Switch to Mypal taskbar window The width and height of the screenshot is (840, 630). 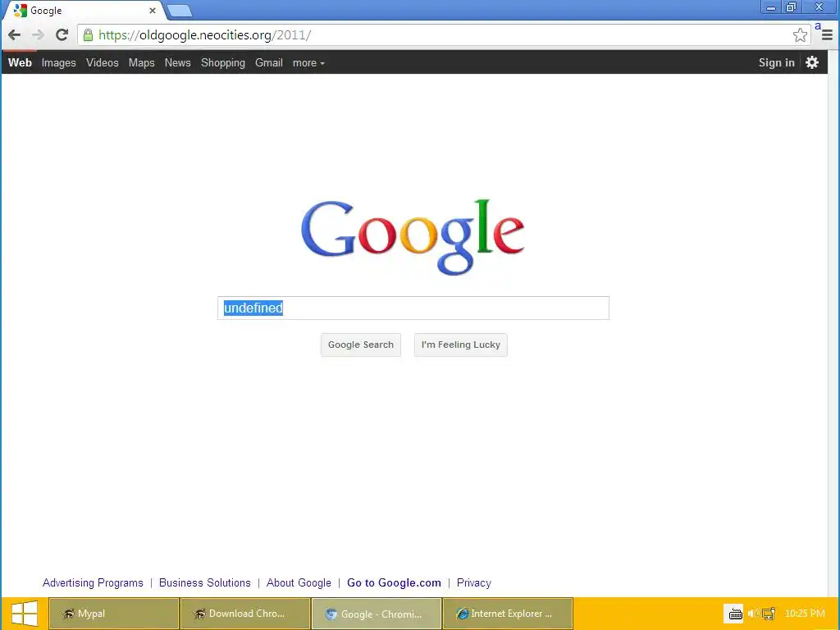point(114,614)
